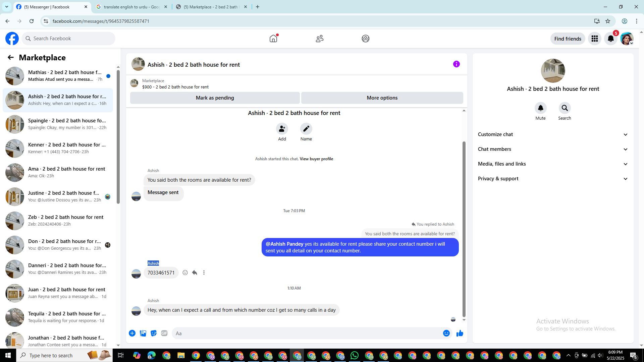Click More options button
This screenshot has height=362, width=644.
(x=382, y=98)
